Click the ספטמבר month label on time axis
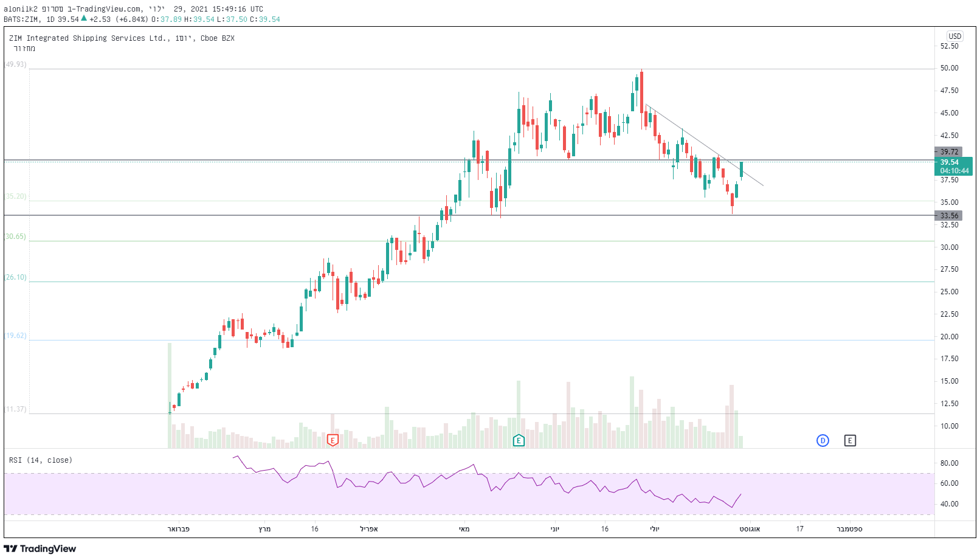 pos(850,529)
